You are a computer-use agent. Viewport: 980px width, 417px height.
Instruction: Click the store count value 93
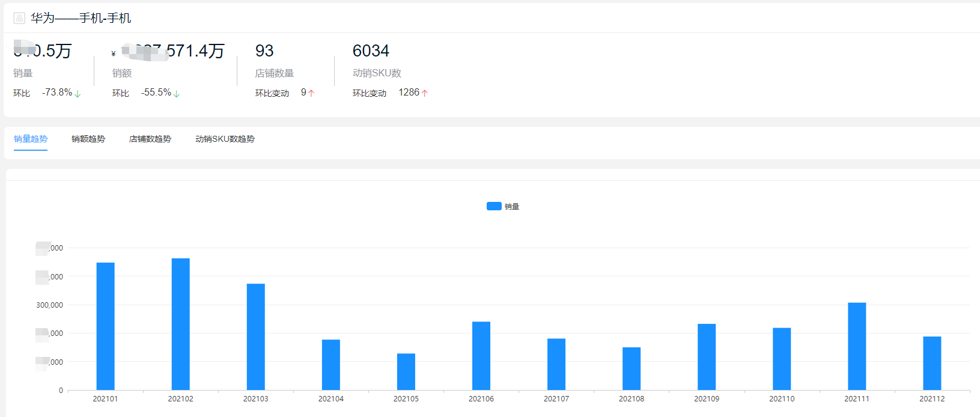(x=264, y=51)
